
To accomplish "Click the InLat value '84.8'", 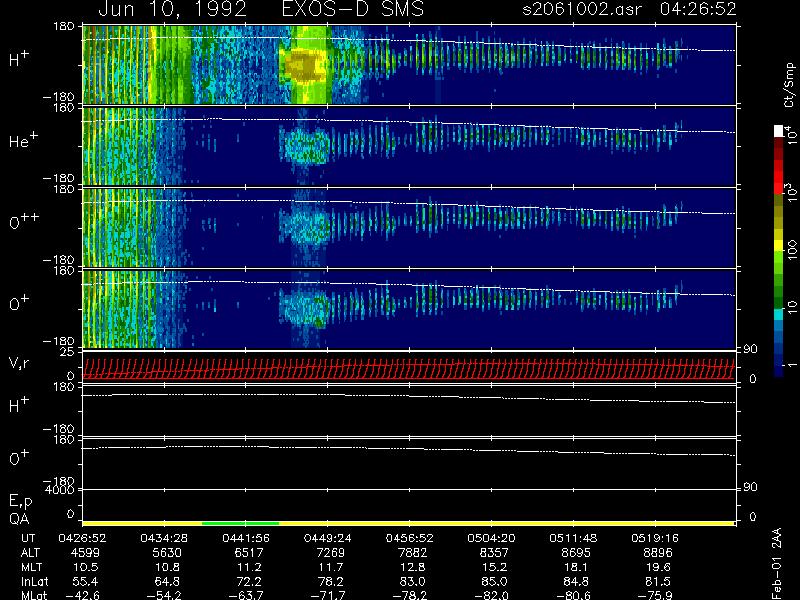I will (x=576, y=581).
